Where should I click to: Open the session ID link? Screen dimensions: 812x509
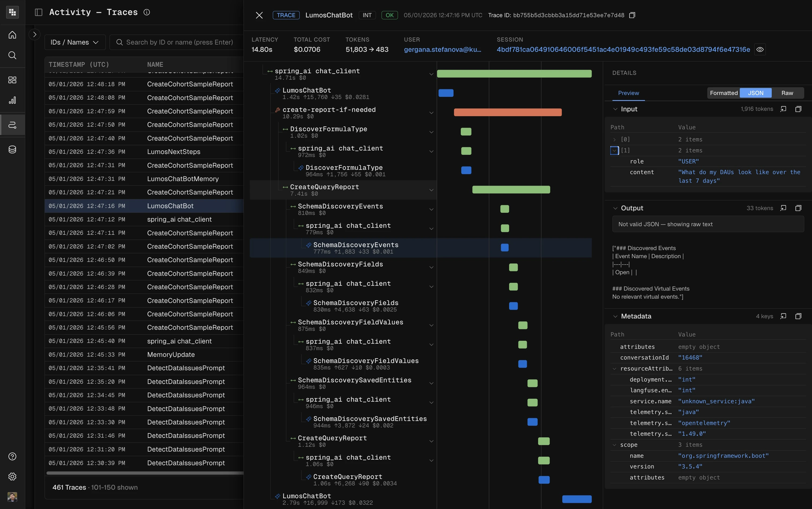tap(623, 49)
